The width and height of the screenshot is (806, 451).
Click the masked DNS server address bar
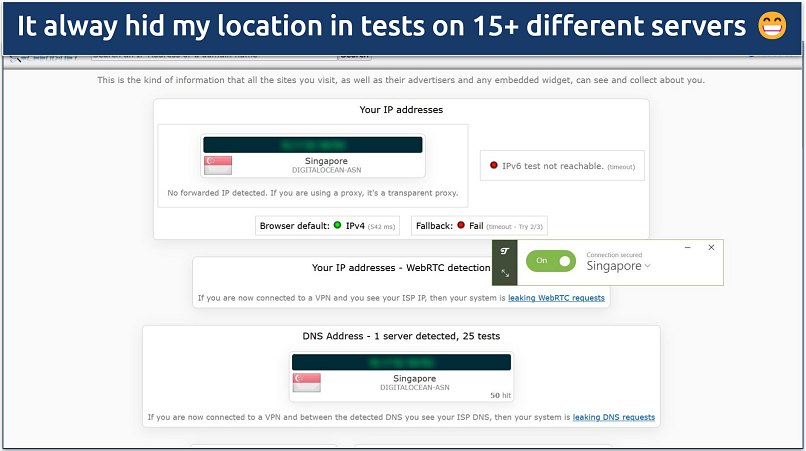pyautogui.click(x=401, y=362)
